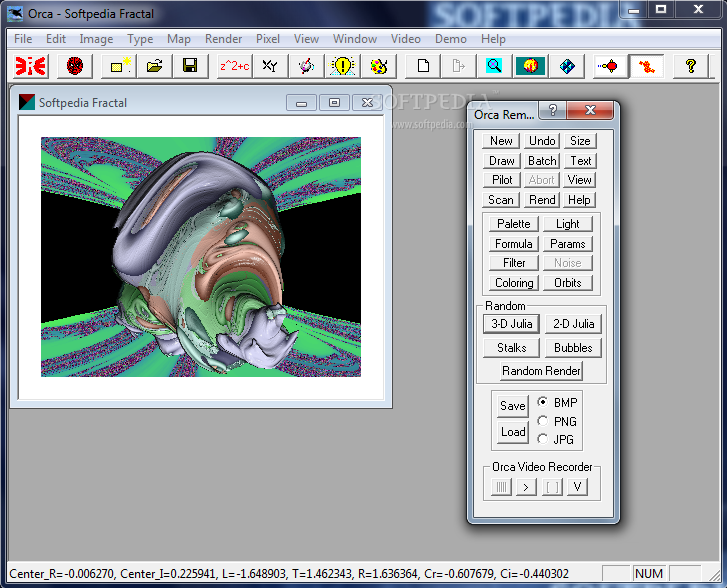This screenshot has width=727, height=588.
Task: Open the Image menu
Action: 96,39
